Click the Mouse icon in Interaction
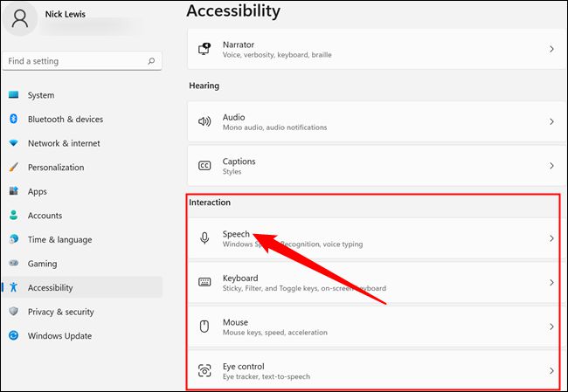 coord(204,327)
